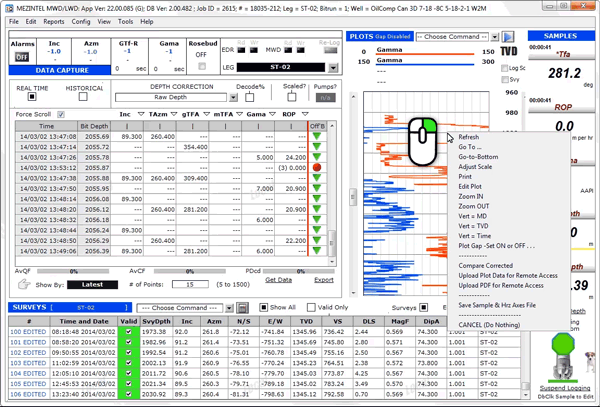Viewport: 600px width, 407px height.
Task: Click the green triangle in the 13:48:20 row
Action: [316, 209]
